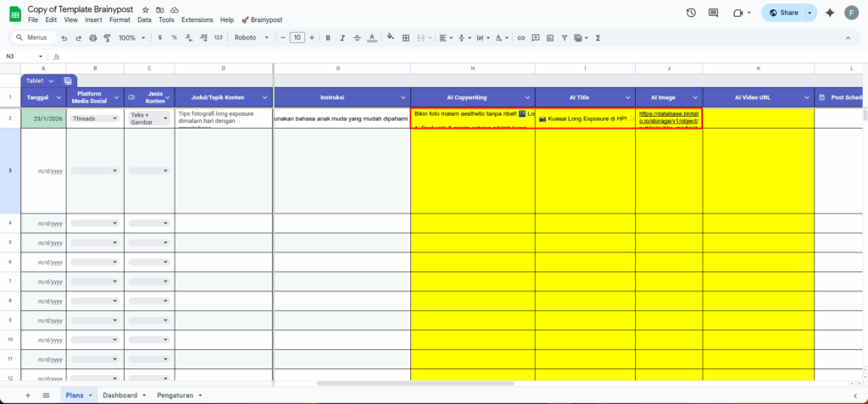Click the Share button

pyautogui.click(x=782, y=13)
